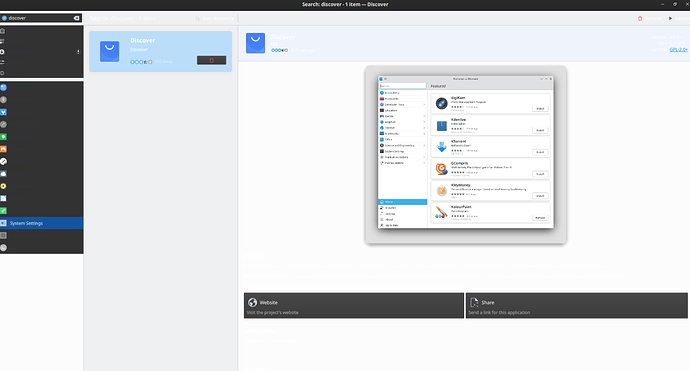The height and width of the screenshot is (371, 690).
Task: Open the Sort: Relevance dropdown
Action: click(215, 18)
